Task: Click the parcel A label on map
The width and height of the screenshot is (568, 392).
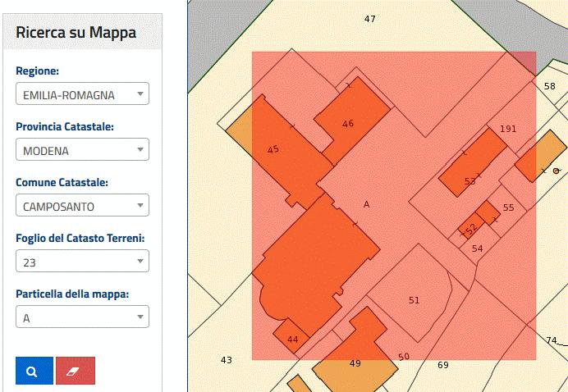Action: pyautogui.click(x=366, y=204)
